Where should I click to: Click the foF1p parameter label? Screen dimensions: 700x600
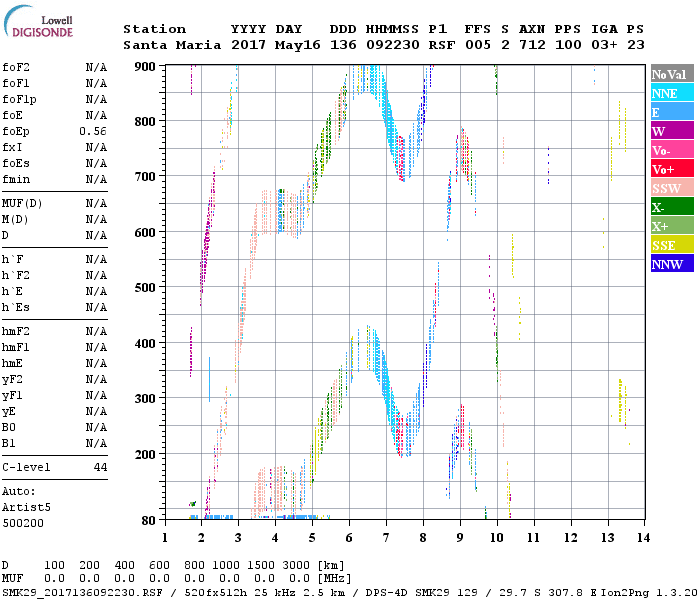[19, 100]
